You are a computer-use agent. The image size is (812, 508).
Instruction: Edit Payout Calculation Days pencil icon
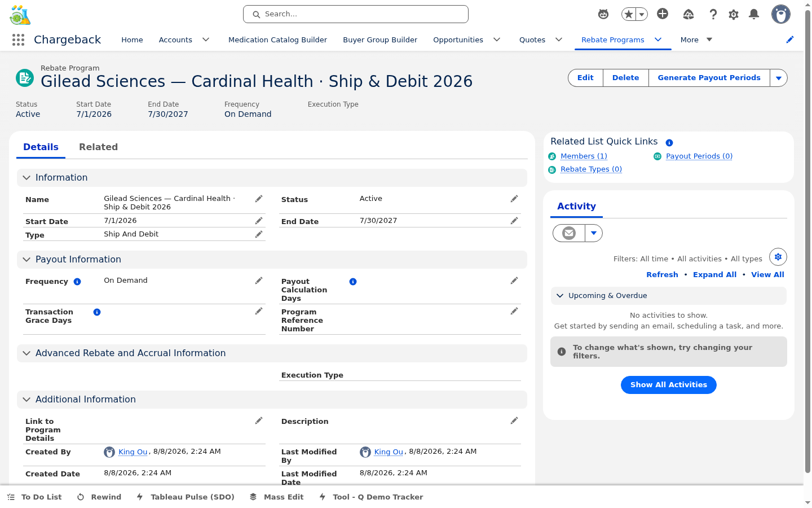pyautogui.click(x=514, y=281)
